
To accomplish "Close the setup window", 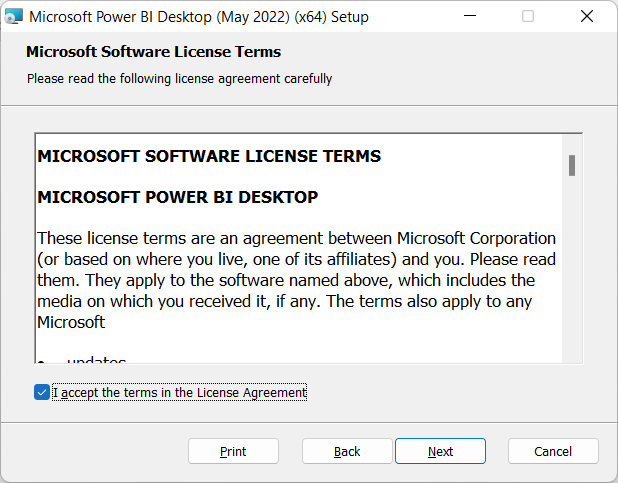I will (x=587, y=16).
